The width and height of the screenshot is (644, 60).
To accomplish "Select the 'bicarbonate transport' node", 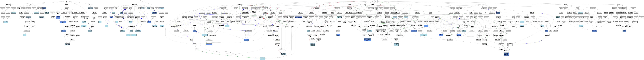I will click(x=542, y=26).
